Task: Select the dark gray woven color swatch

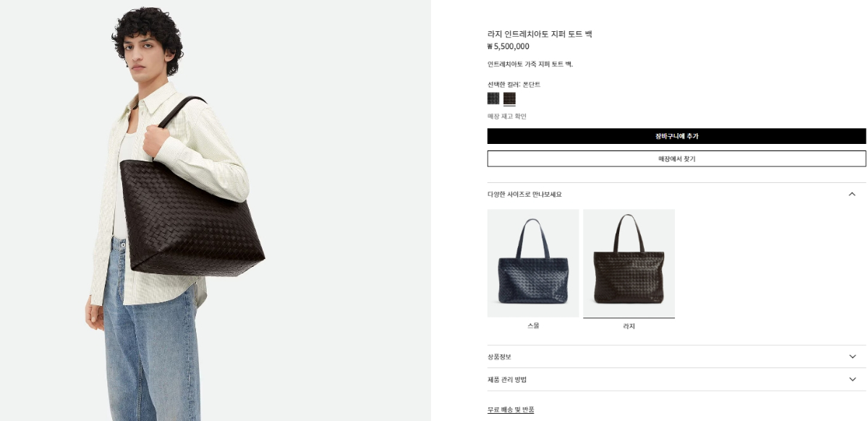Action: [x=493, y=98]
